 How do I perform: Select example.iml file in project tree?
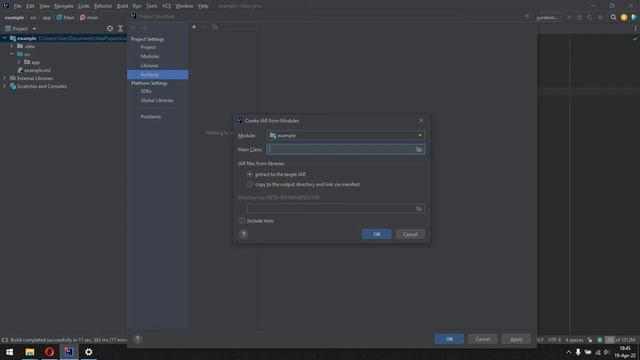[37, 70]
